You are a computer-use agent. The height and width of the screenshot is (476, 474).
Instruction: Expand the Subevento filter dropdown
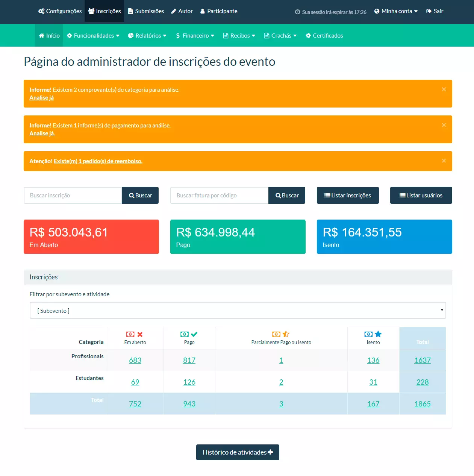(238, 311)
